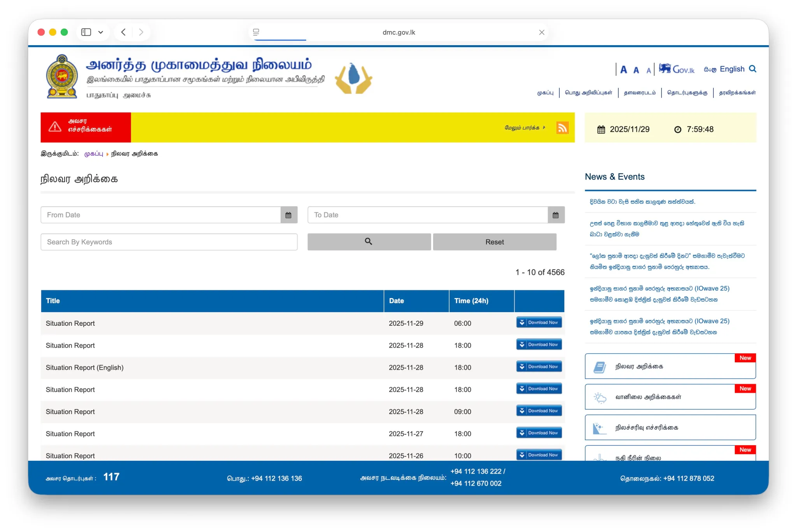Download the Situation Report (English)
The height and width of the screenshot is (532, 797).
[539, 367]
